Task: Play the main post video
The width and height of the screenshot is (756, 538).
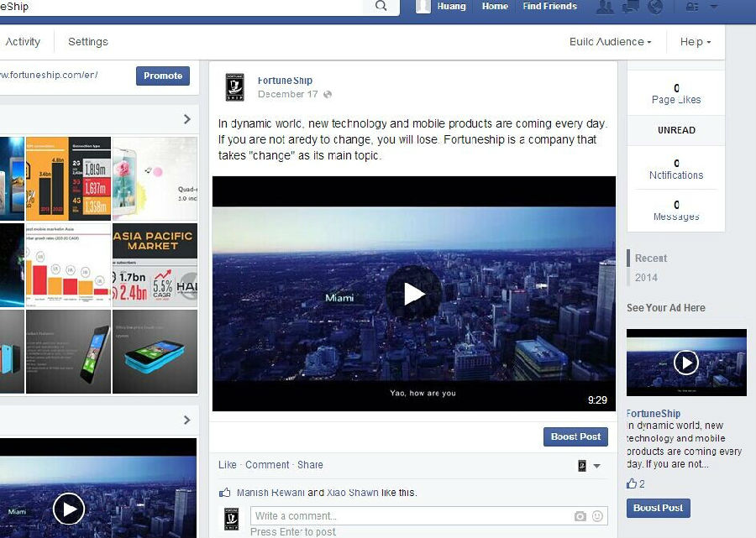Action: coord(413,293)
